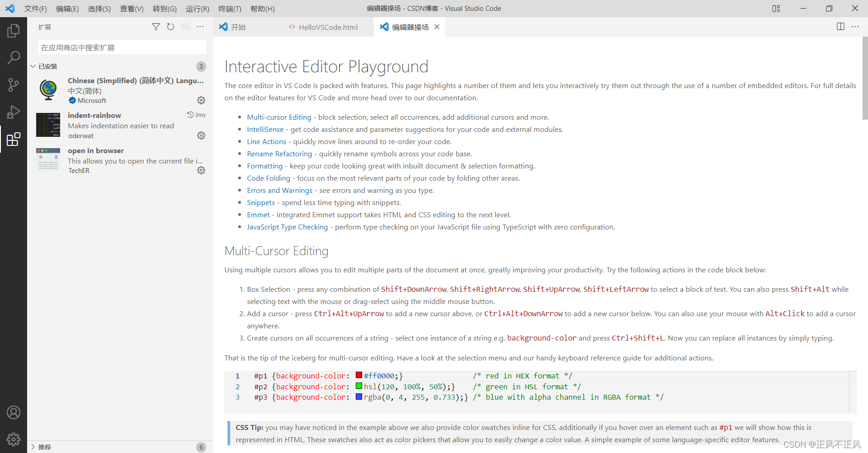Click the Multi-Cursor Editing section heading

[276, 251]
